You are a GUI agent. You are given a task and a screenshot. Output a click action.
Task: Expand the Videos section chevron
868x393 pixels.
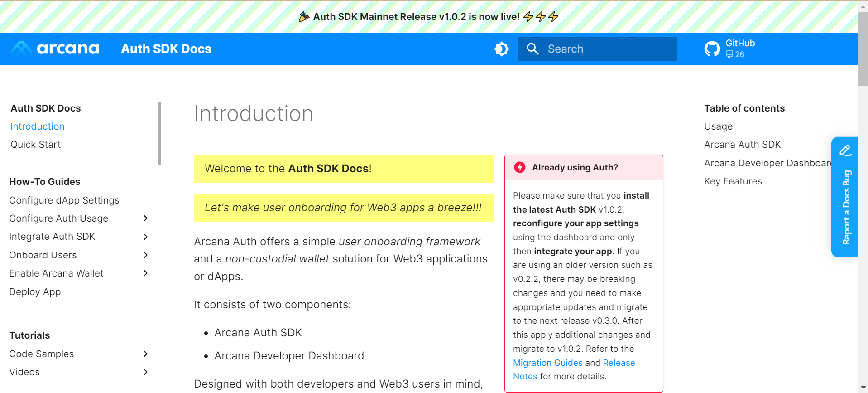146,372
